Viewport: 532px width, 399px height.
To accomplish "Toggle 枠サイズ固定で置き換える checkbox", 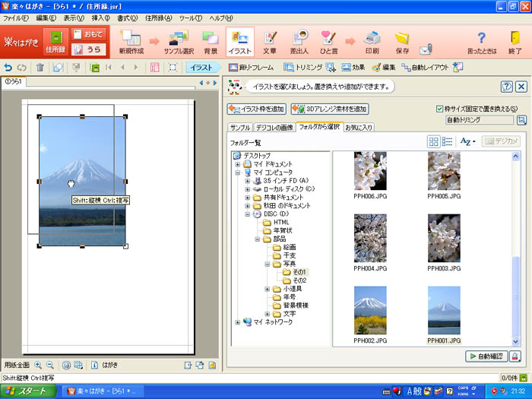I will [441, 109].
